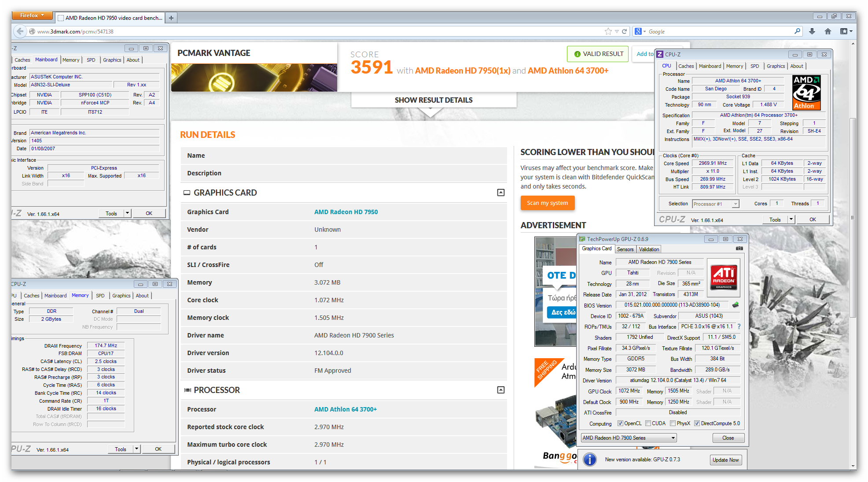Screen dimensions: 868x482
Task: Open Tools dropdown arrow in CPU window
Action: (791, 219)
